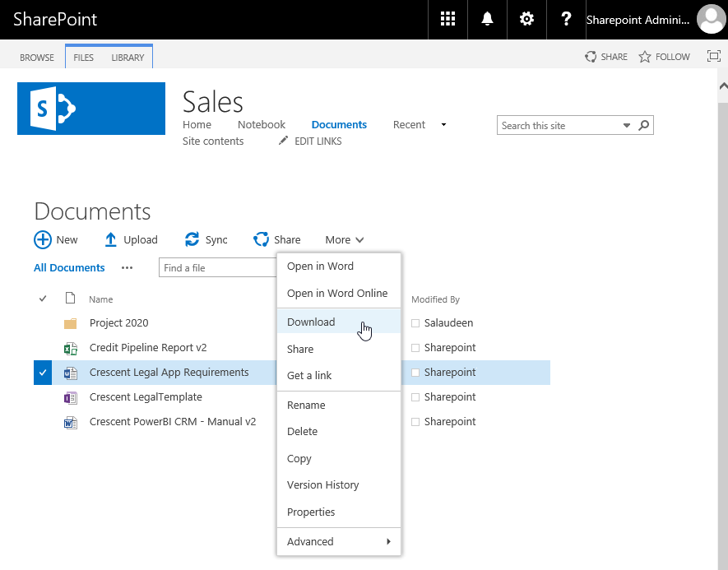Select the Credit Pipeline Report v2 row checkbox
The height and width of the screenshot is (570, 728).
(43, 348)
